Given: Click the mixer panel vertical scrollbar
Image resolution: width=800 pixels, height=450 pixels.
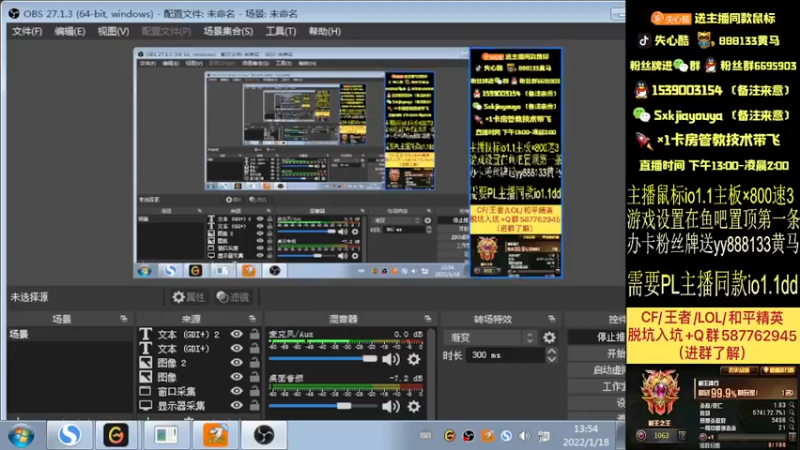Looking at the screenshot, I should (431, 372).
